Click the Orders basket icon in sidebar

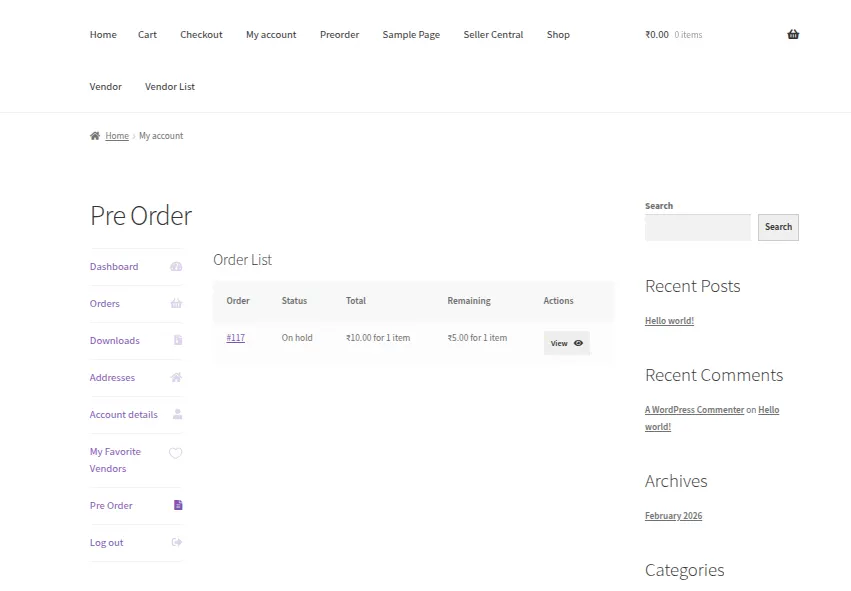click(x=176, y=304)
